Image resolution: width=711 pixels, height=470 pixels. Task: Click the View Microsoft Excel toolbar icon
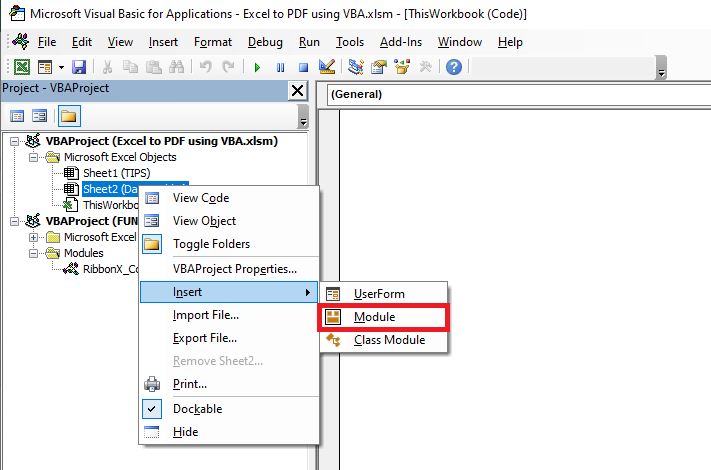tap(22, 67)
